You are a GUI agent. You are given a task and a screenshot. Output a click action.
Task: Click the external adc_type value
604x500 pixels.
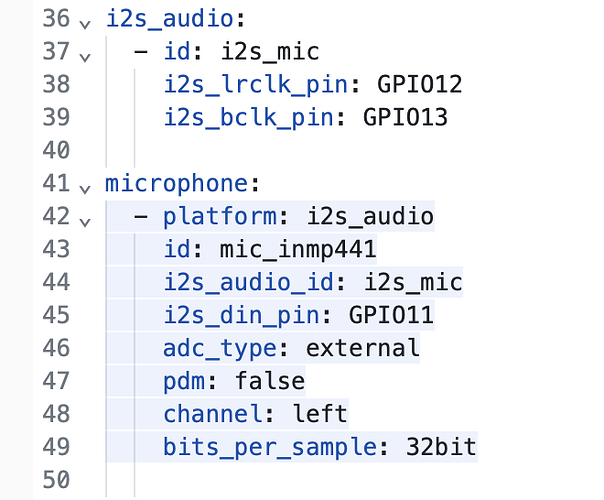[x=362, y=348]
